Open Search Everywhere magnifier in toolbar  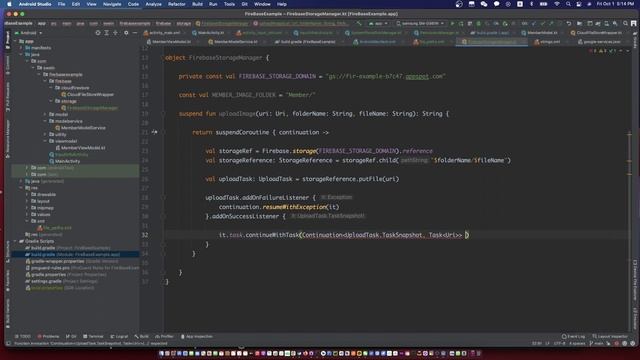coord(625,24)
